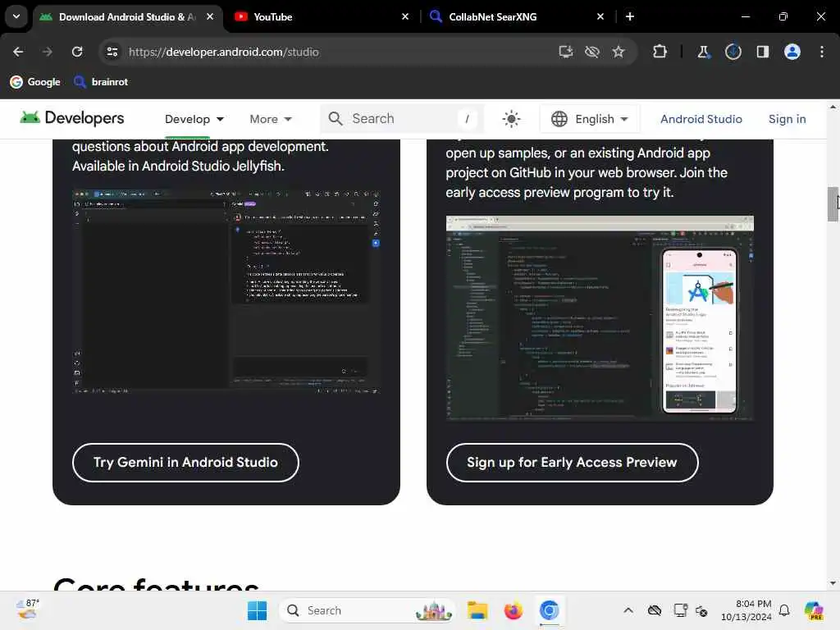Open the browser three-dot menu
Viewport: 840px width, 630px height.
coord(822,52)
